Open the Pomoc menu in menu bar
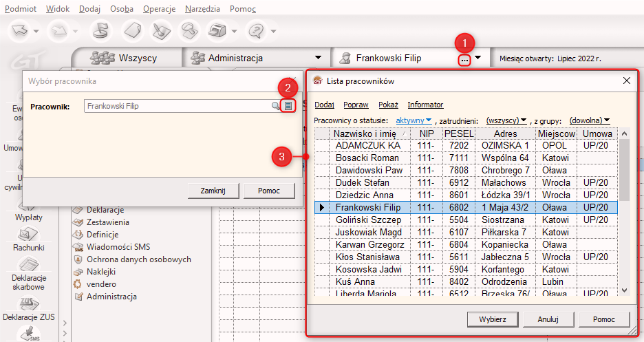This screenshot has width=644, height=342. pos(243,9)
